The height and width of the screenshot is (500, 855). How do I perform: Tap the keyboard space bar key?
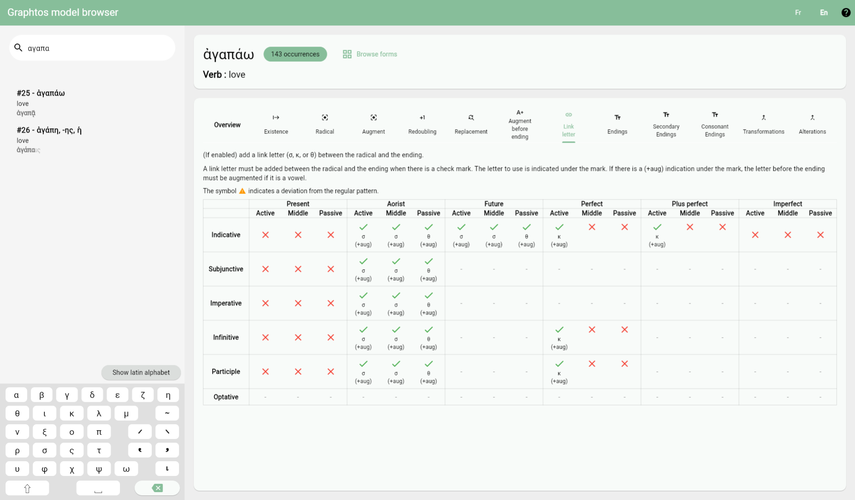coord(98,488)
